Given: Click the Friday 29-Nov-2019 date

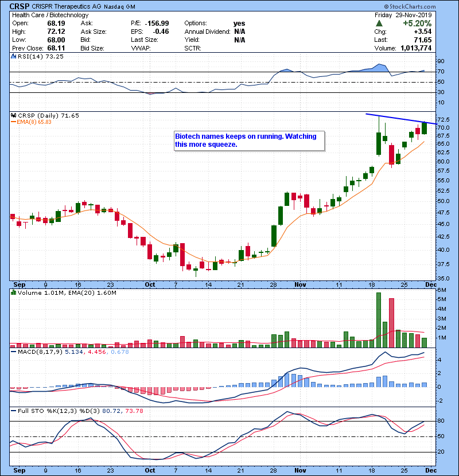Looking at the screenshot, I should click(x=403, y=15).
